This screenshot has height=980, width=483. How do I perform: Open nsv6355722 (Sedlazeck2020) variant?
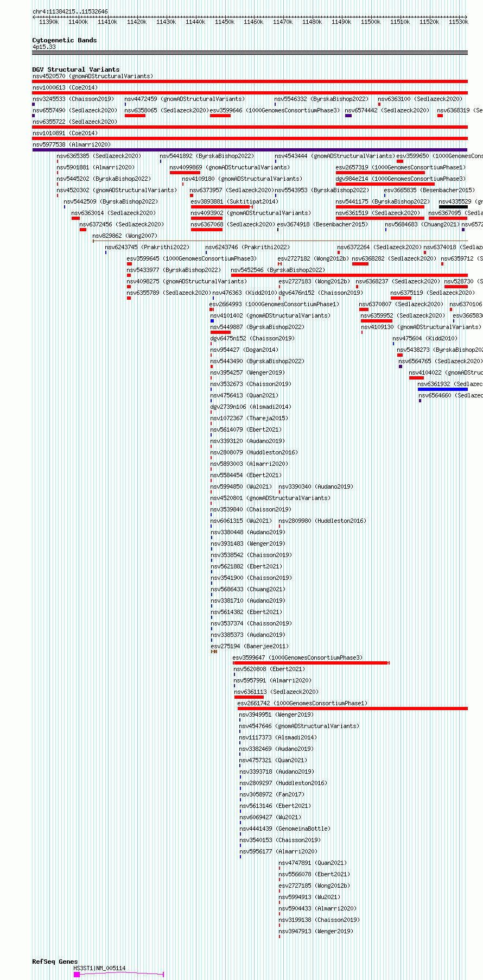click(75, 122)
